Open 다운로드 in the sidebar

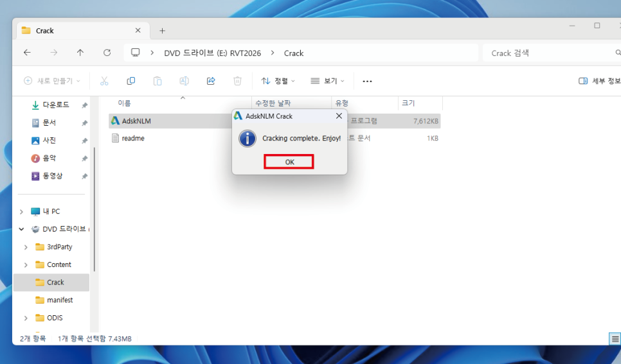pos(56,105)
